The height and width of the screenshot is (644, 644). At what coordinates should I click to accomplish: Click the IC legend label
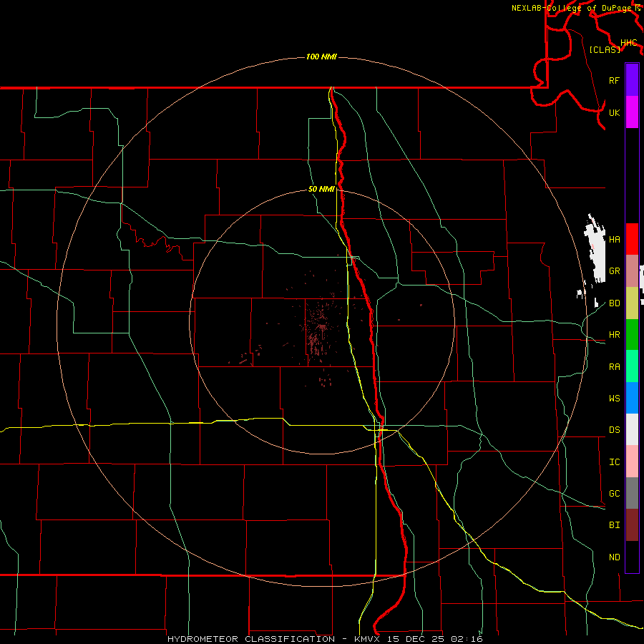[614, 462]
